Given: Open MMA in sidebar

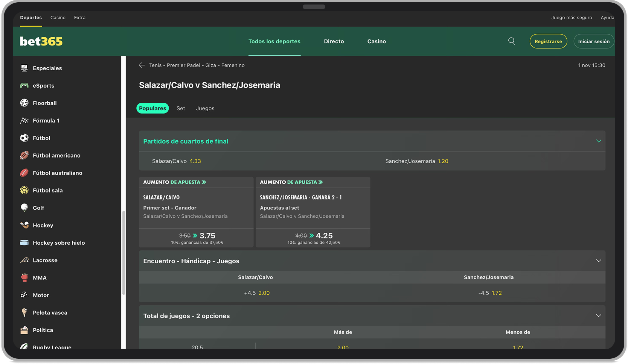Looking at the screenshot, I should click(x=40, y=278).
